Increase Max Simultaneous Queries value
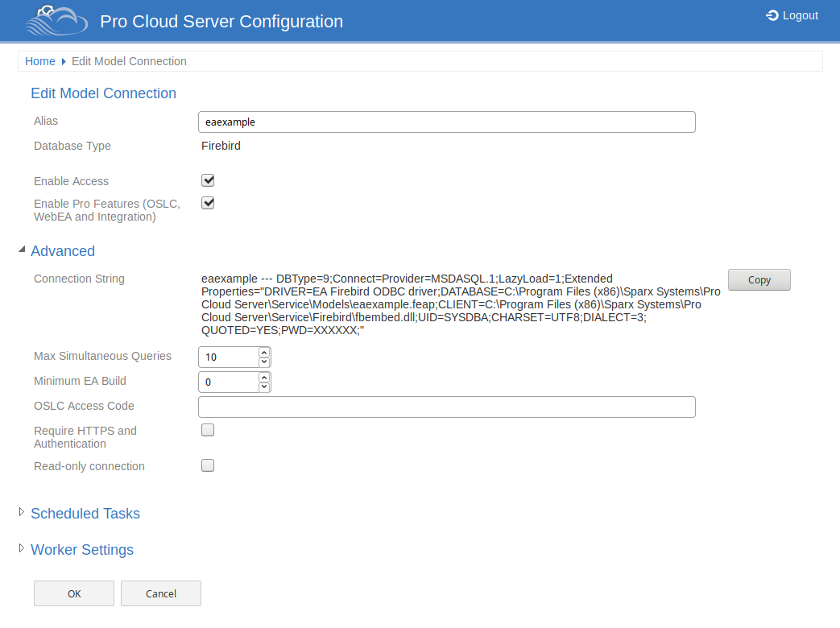This screenshot has height=628, width=840. pos(263,352)
